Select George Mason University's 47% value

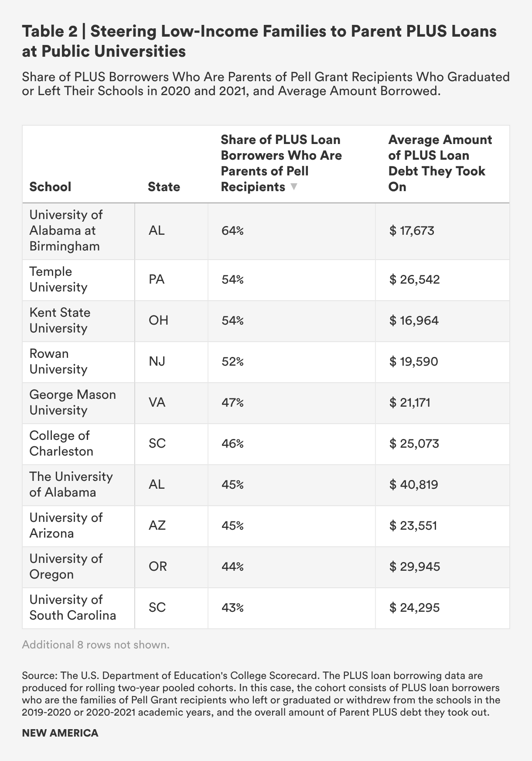click(x=232, y=402)
